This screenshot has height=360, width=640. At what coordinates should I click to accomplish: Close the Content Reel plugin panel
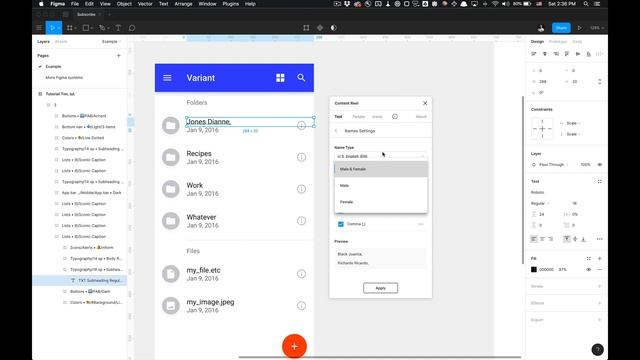click(425, 103)
